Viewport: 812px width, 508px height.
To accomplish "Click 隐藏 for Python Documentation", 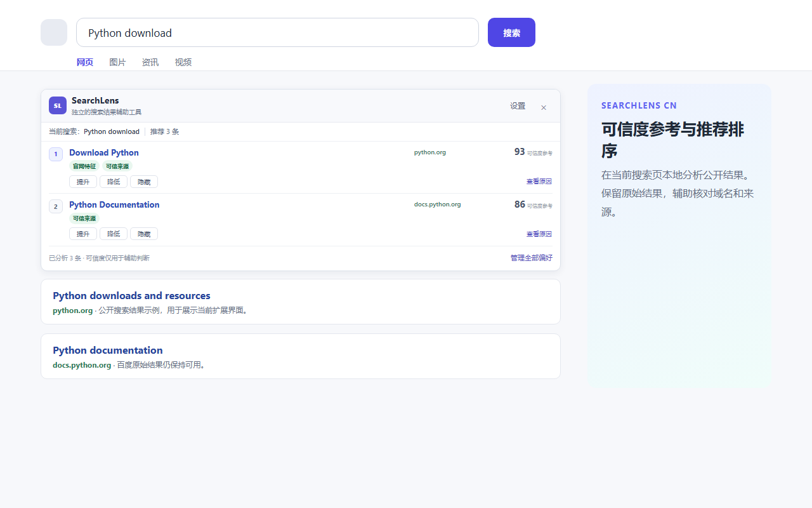I will point(144,234).
